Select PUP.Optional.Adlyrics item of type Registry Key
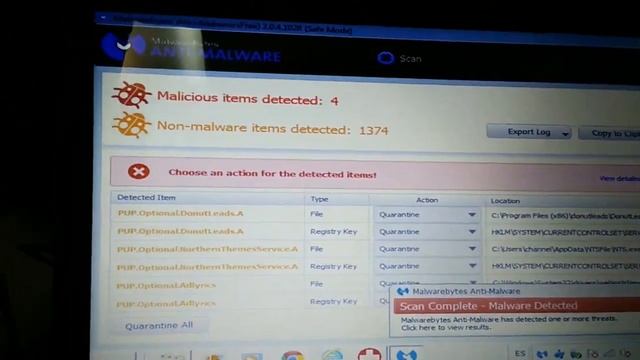Image resolution: width=640 pixels, height=360 pixels. pos(166,304)
